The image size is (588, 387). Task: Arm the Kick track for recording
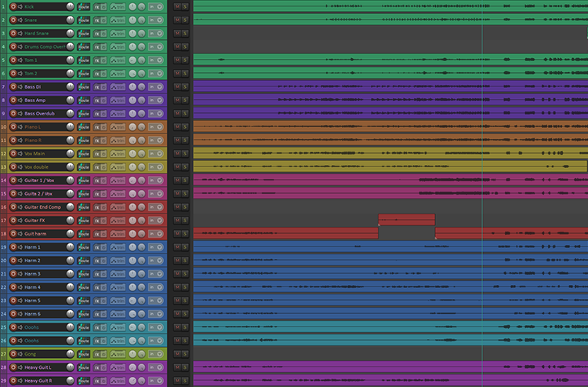pos(13,7)
